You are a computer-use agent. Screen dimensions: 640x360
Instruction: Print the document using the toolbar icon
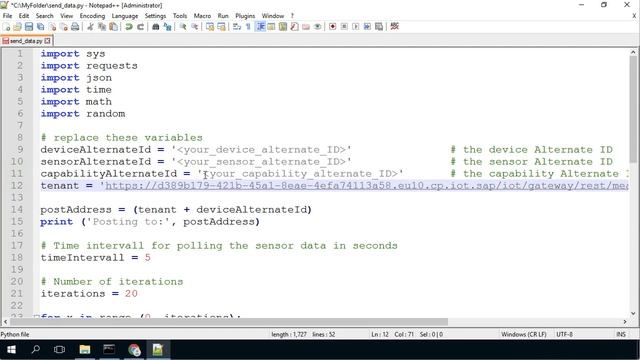click(75, 27)
